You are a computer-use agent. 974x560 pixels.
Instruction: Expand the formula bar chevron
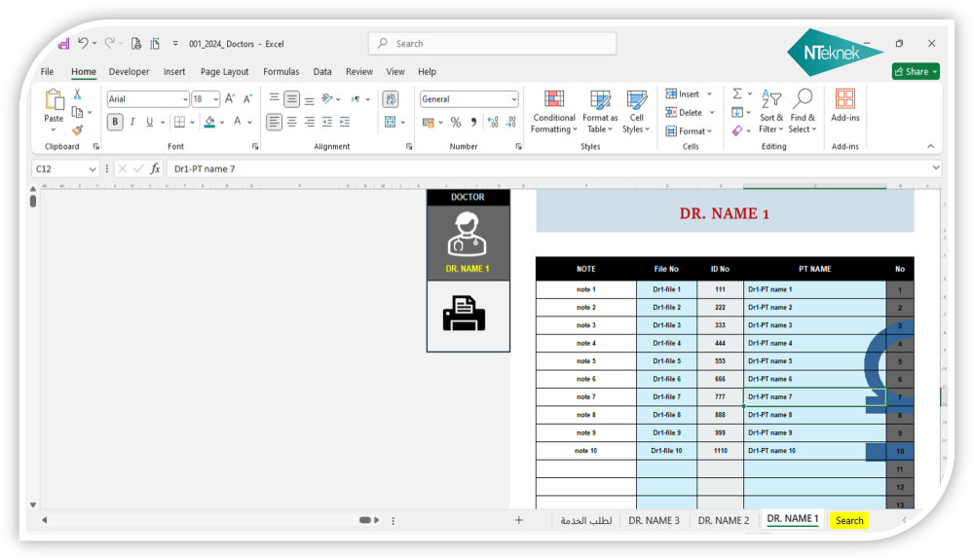click(x=935, y=168)
